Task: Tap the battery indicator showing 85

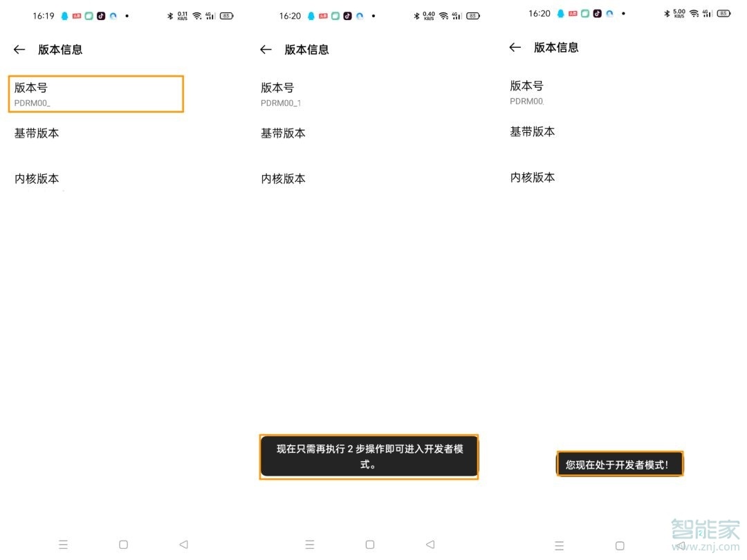Action: click(x=227, y=15)
